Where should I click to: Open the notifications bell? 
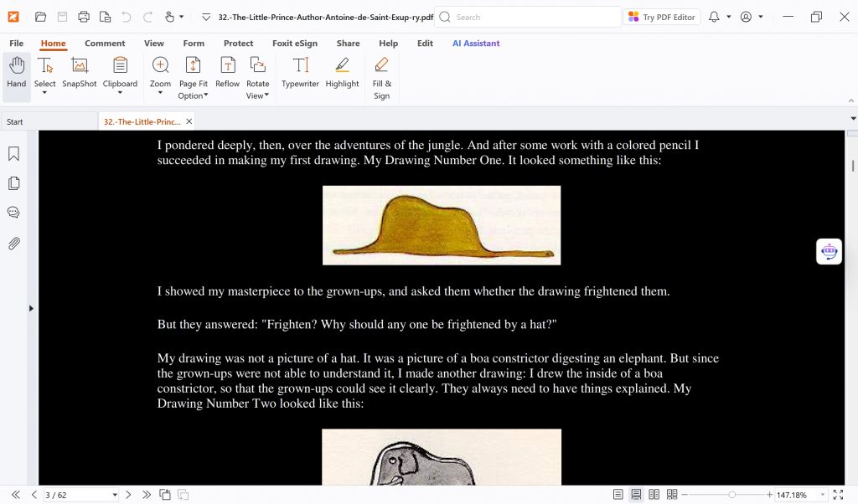(714, 17)
